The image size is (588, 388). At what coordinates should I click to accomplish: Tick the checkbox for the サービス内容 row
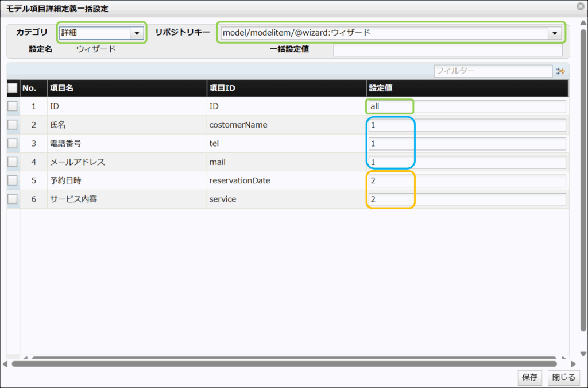[13, 199]
